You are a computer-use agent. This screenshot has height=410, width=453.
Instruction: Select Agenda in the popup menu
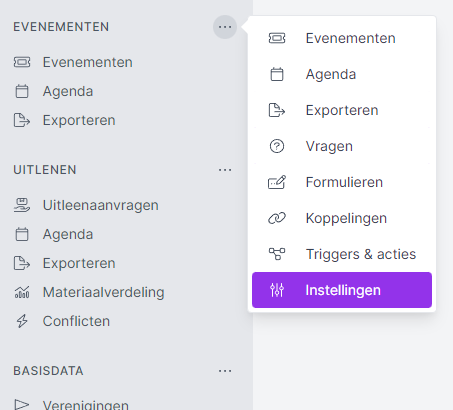[x=342, y=74]
